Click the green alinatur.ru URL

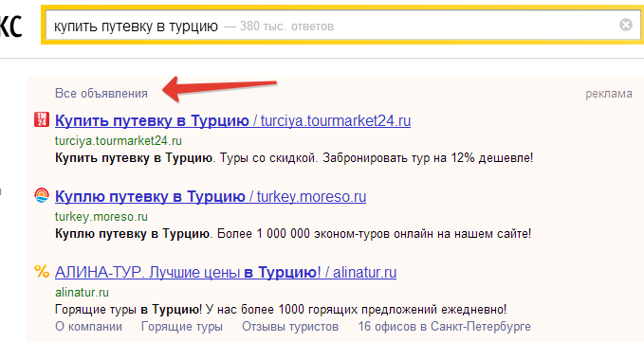click(82, 293)
